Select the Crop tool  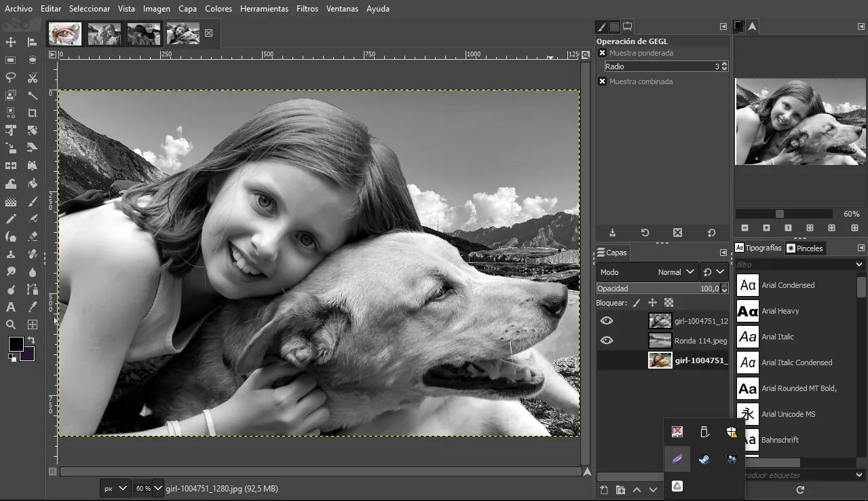point(33,113)
